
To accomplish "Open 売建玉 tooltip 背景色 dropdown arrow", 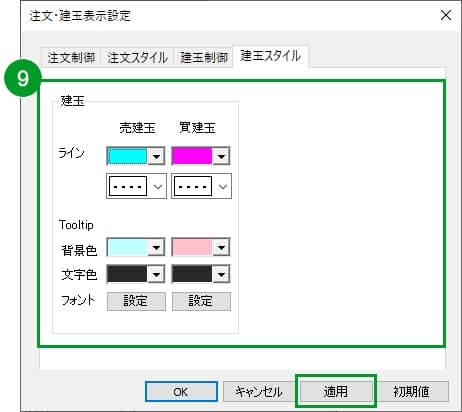I will [156, 247].
